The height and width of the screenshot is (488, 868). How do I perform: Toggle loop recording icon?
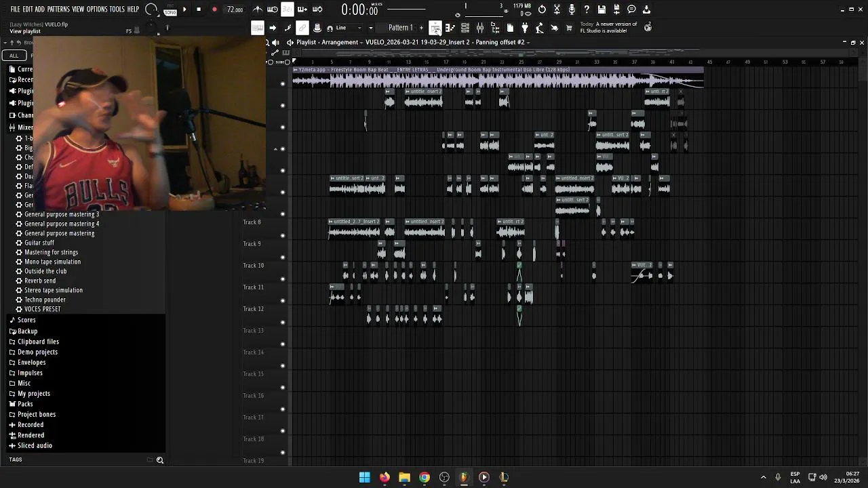(317, 9)
